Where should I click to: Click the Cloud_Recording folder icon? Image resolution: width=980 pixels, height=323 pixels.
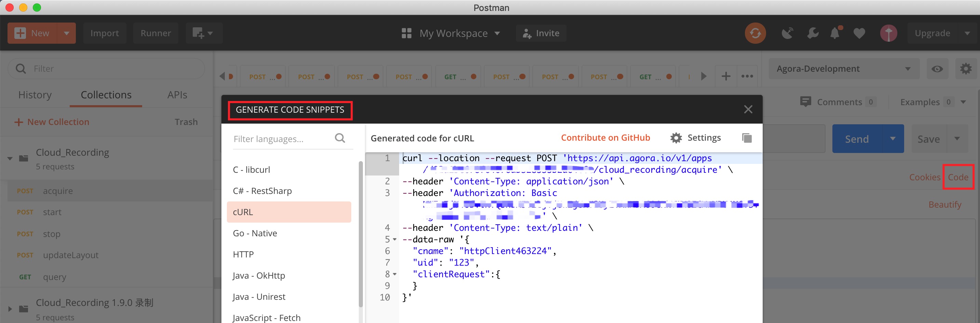click(x=24, y=158)
